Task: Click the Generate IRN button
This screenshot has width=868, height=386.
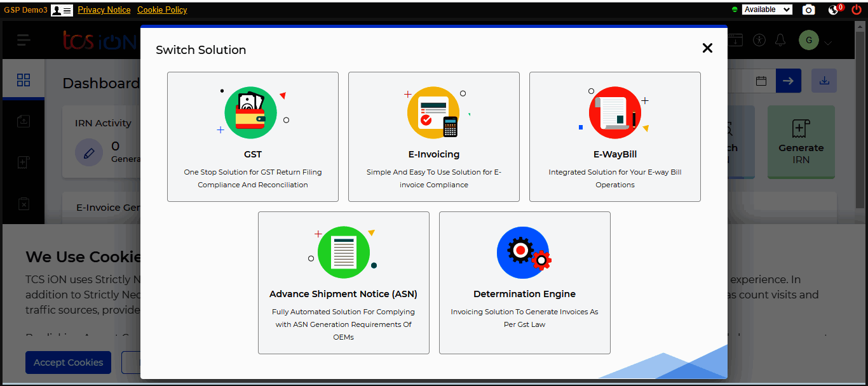Action: [x=801, y=142]
